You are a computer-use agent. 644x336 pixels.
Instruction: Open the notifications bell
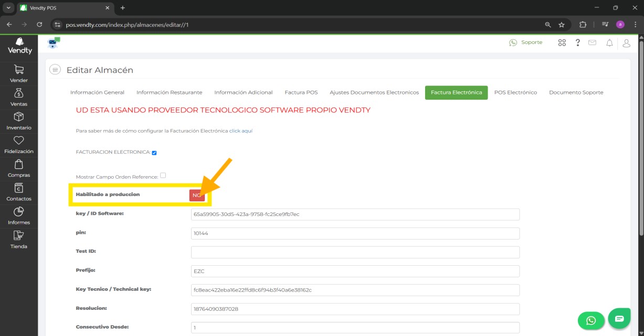click(x=609, y=43)
